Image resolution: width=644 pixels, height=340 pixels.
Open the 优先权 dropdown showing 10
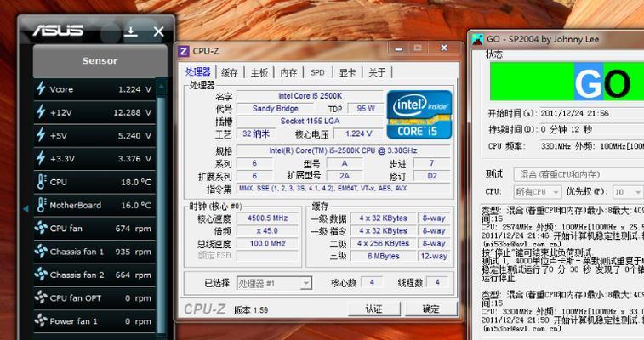(627, 192)
